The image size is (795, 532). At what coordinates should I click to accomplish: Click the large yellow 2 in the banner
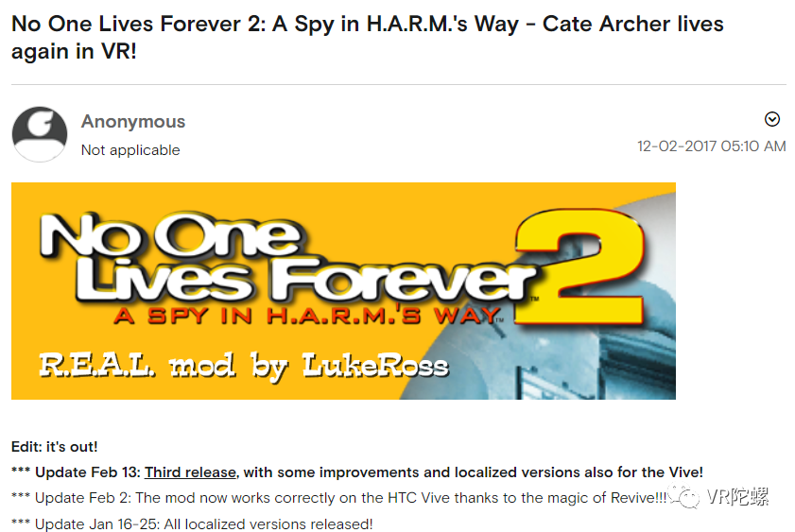pos(580,267)
